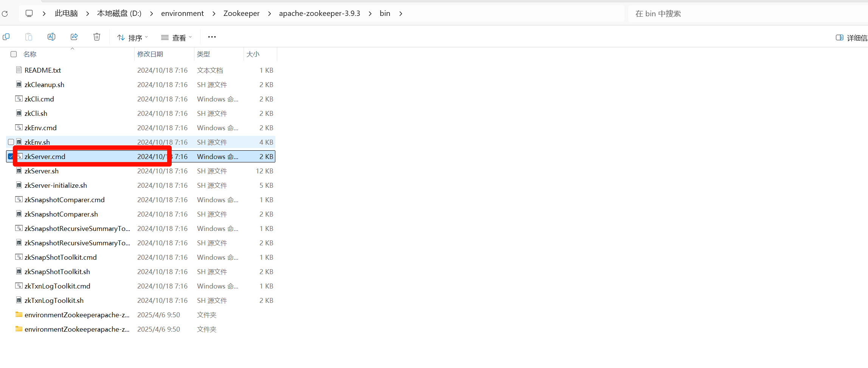Click the share icon in toolbar
Image resolution: width=868 pixels, height=368 pixels.
click(x=74, y=37)
